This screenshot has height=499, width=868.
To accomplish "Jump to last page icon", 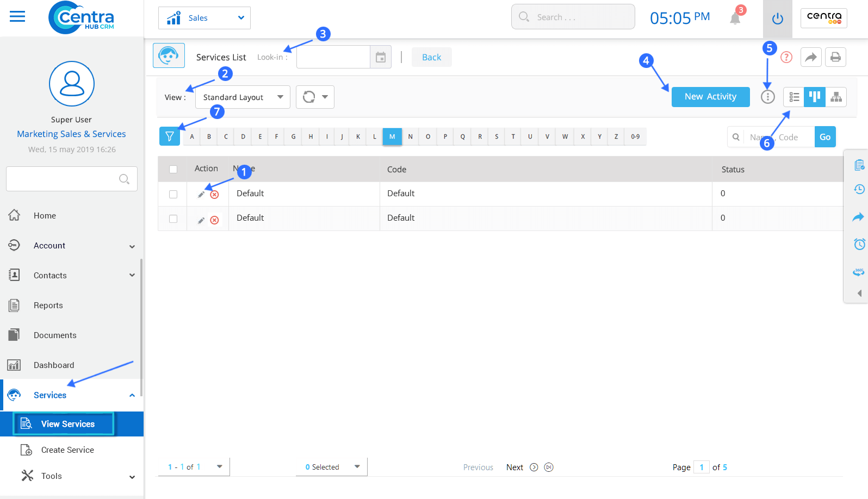I will (549, 467).
